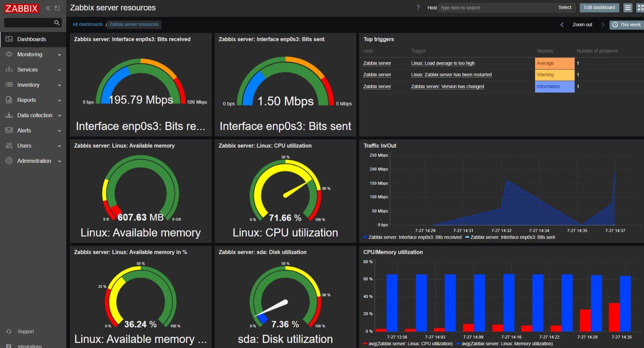Viewport: 644px width, 348px height.
Task: Go to All dashboards breadcrumb
Action: pyautogui.click(x=88, y=24)
